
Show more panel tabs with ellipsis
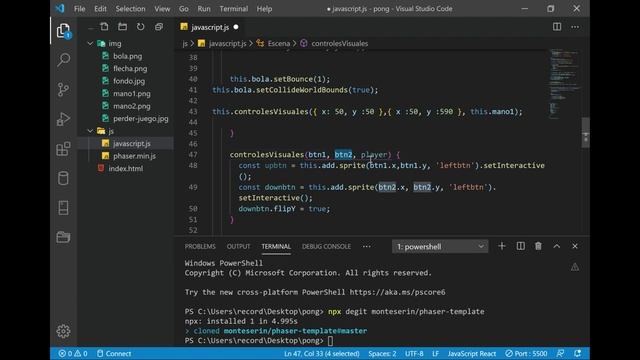coord(367,246)
